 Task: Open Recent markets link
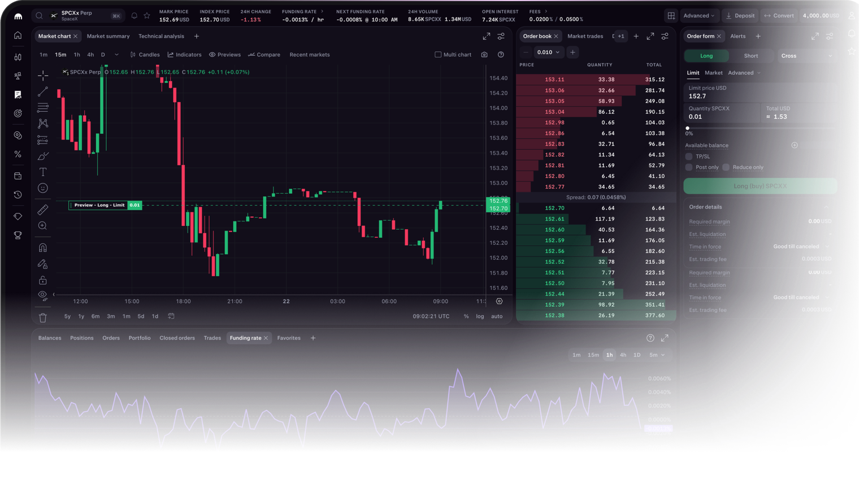tap(310, 55)
